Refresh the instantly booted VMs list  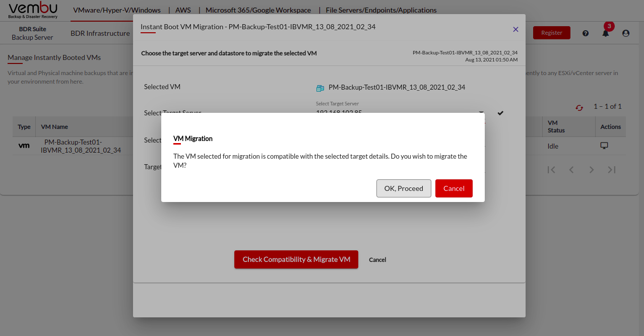coord(579,107)
